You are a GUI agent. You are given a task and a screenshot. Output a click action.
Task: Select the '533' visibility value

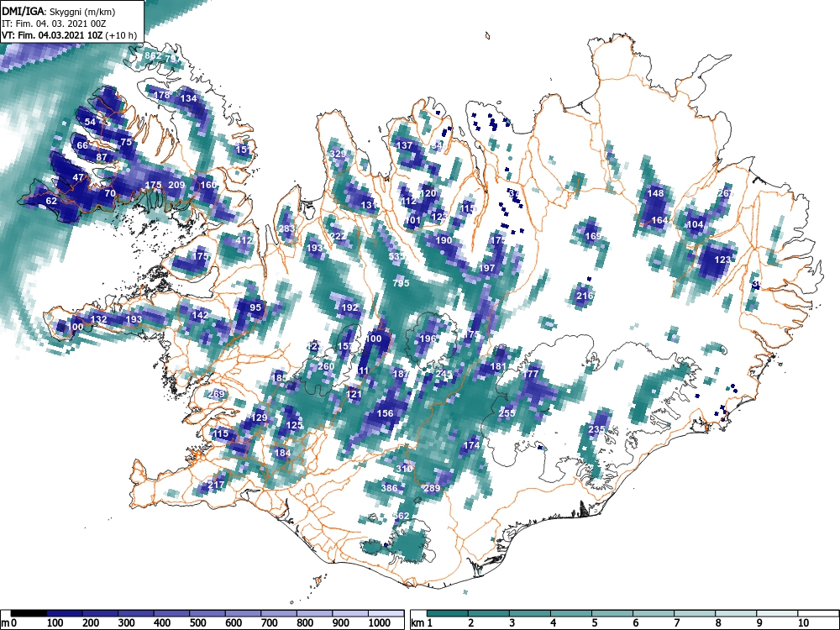coord(397,256)
